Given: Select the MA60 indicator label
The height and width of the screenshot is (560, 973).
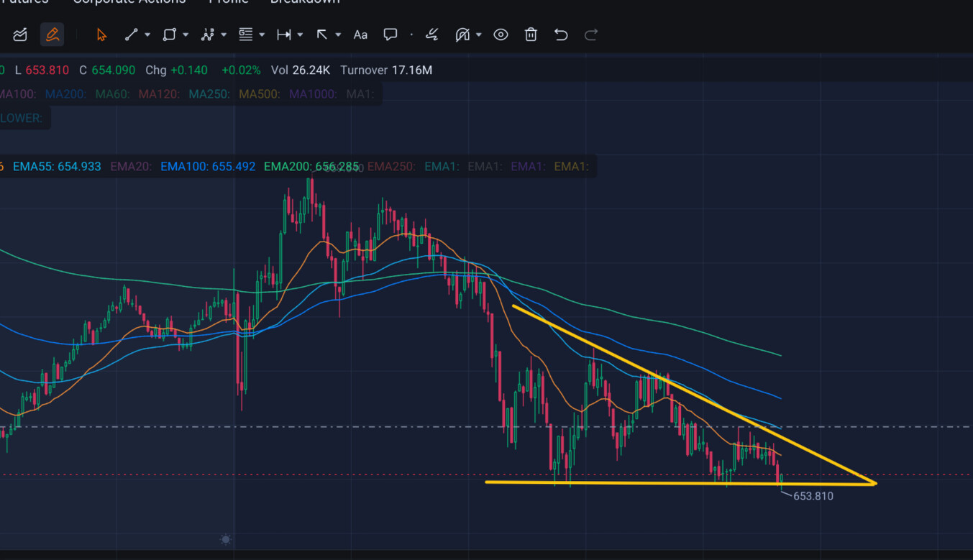Looking at the screenshot, I should (x=113, y=94).
